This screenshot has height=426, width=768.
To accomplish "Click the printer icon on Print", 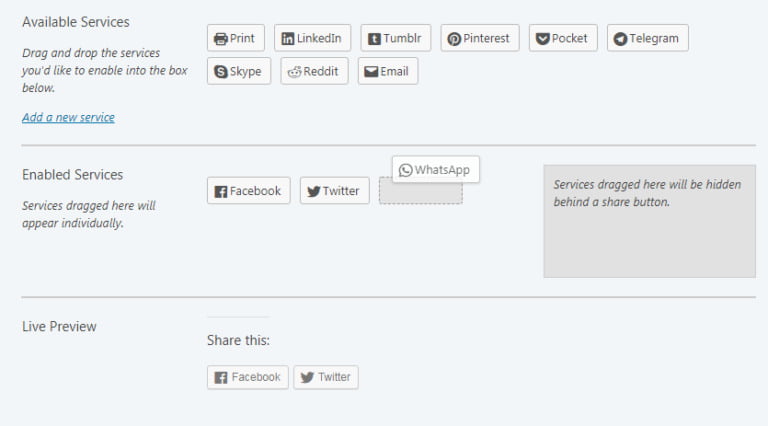I will point(221,39).
